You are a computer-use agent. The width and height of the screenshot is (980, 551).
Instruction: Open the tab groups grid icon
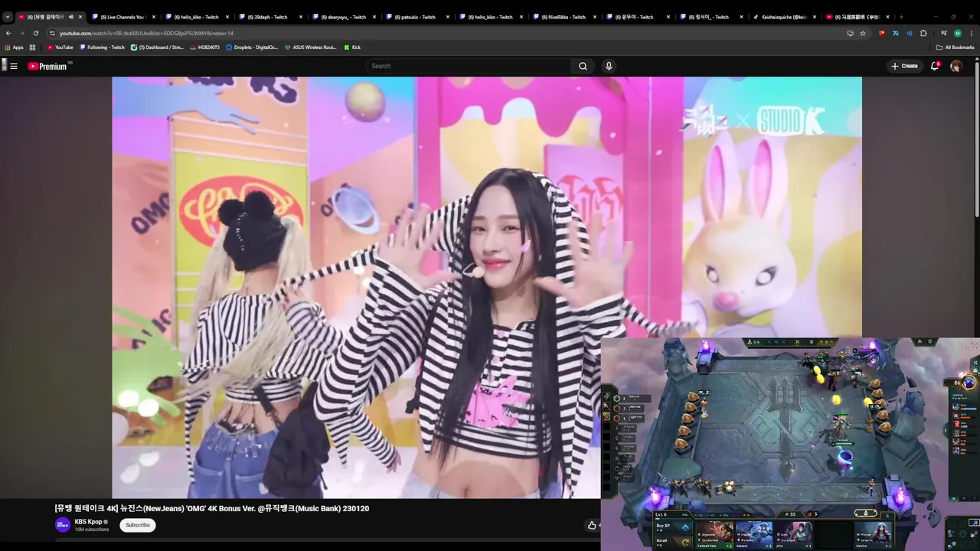coord(33,47)
